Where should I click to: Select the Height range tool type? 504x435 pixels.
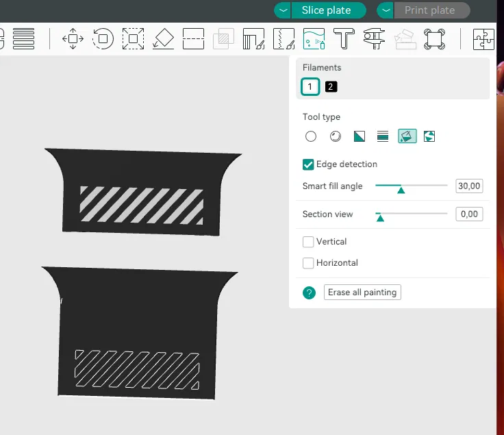coord(383,136)
